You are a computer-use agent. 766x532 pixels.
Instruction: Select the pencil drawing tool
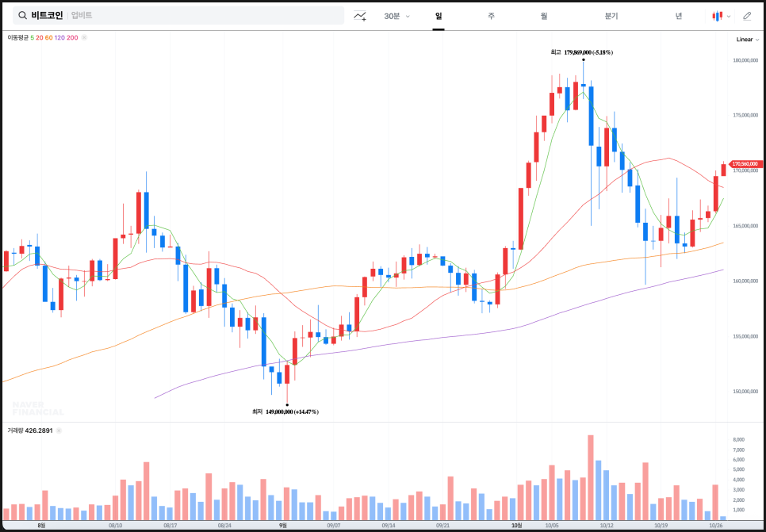click(x=747, y=16)
